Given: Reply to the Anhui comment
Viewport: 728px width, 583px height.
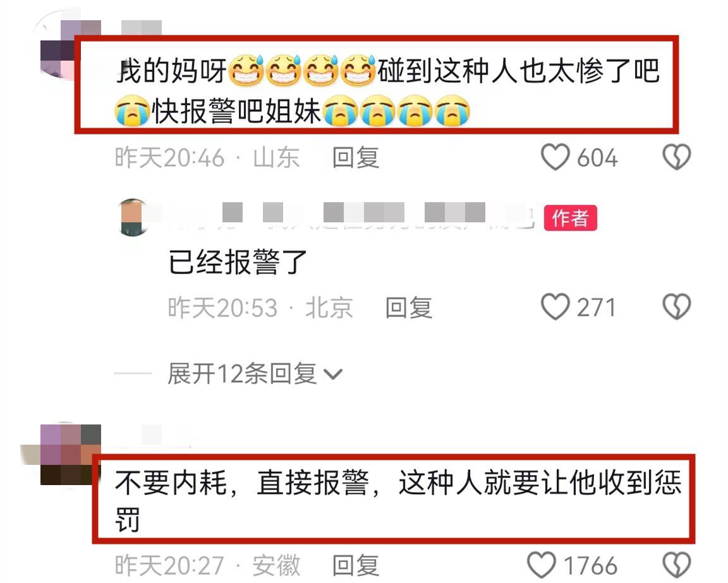Looking at the screenshot, I should coord(356,565).
